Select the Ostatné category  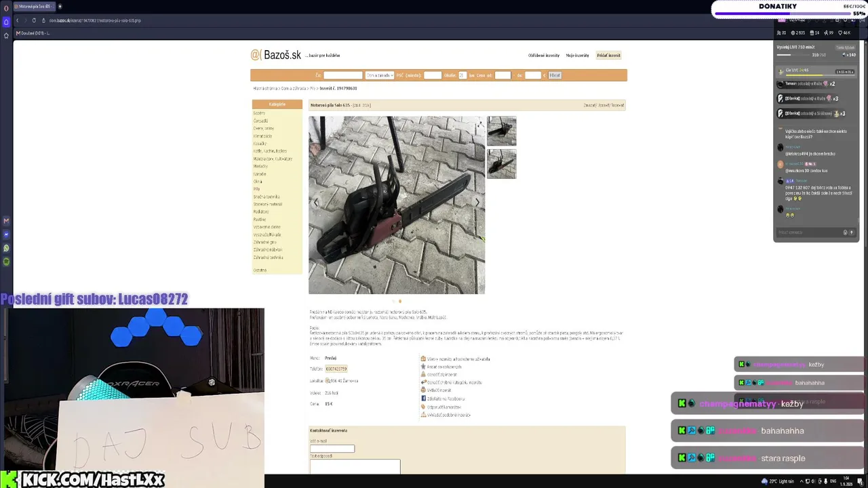[x=260, y=270]
